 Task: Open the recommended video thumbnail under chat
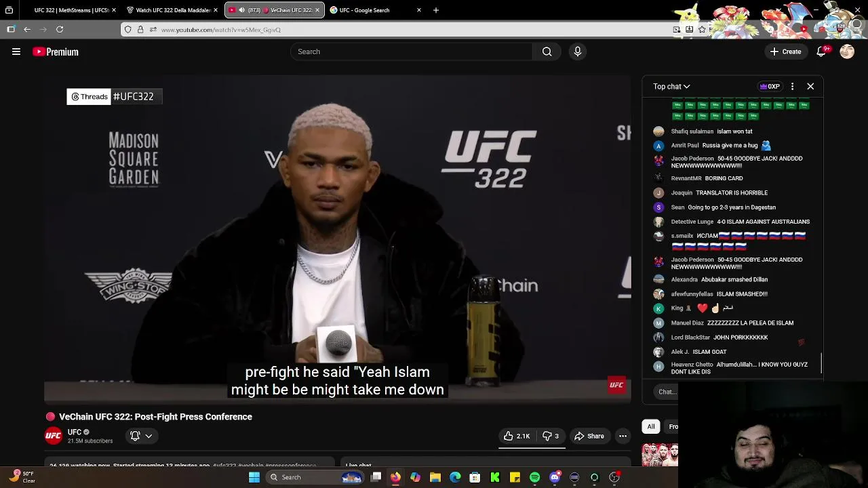click(660, 454)
